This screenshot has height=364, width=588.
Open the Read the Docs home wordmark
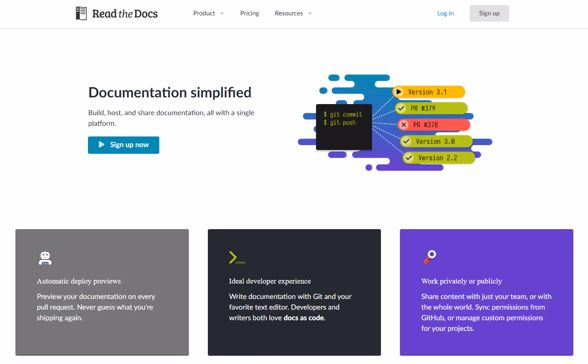pyautogui.click(x=125, y=14)
